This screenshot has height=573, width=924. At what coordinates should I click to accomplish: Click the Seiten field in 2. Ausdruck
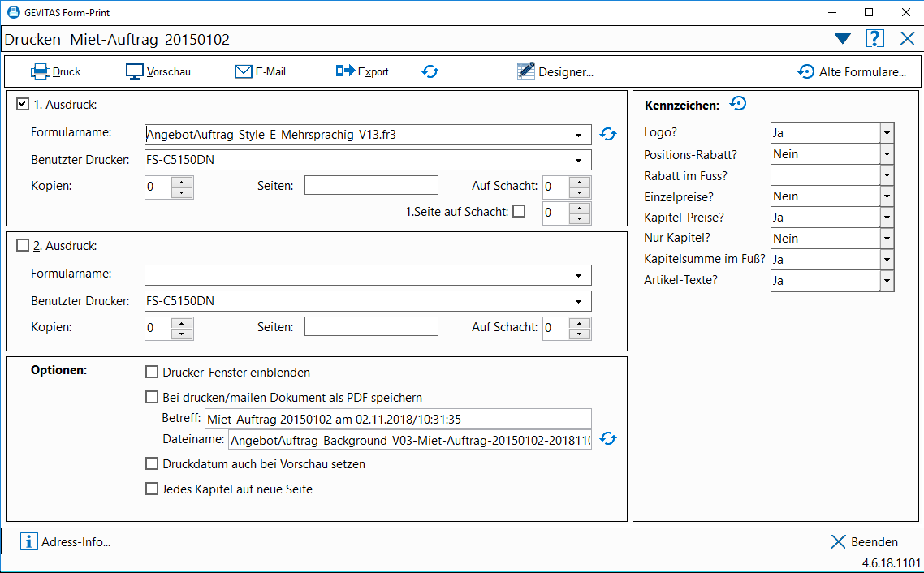[x=371, y=326]
